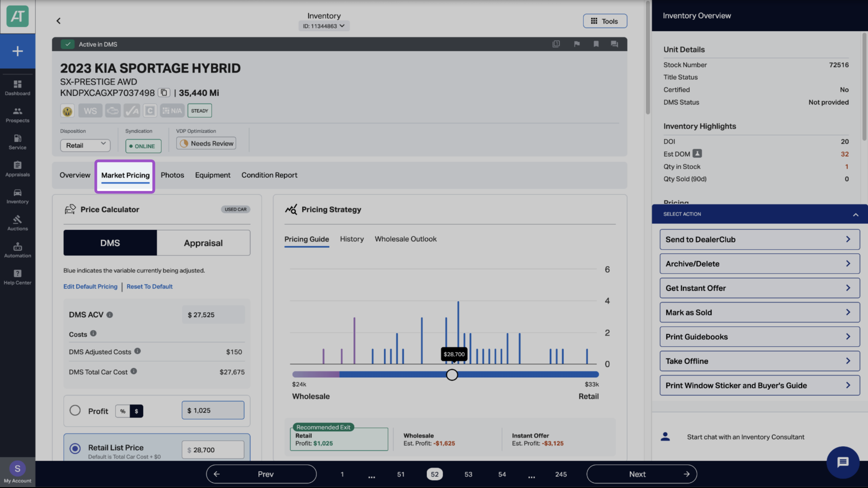Open Automation from the sidebar
This screenshot has width=868, height=488.
[17, 250]
